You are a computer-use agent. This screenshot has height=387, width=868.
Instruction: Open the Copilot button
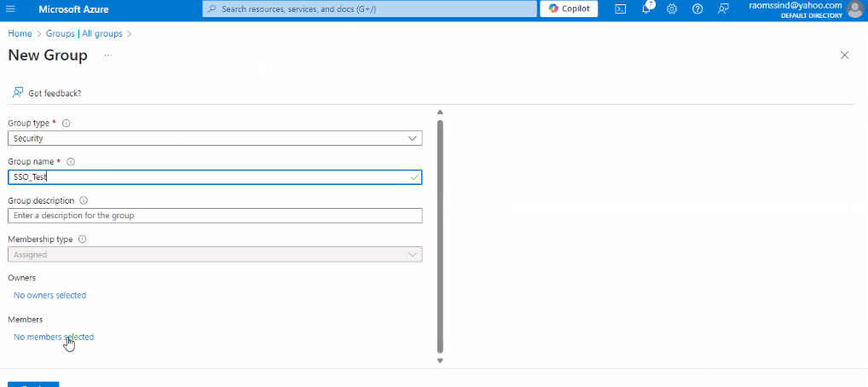tap(569, 9)
